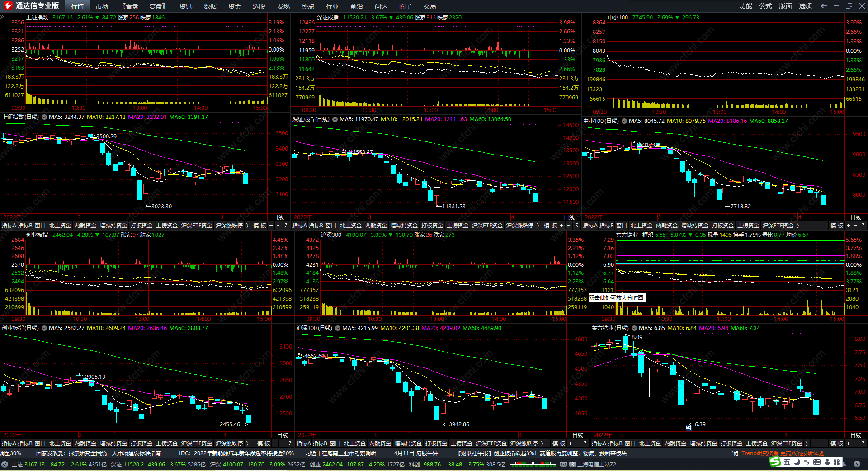Click the 上证指数 intraday chart title
The height and width of the screenshot is (471, 868).
[37, 18]
